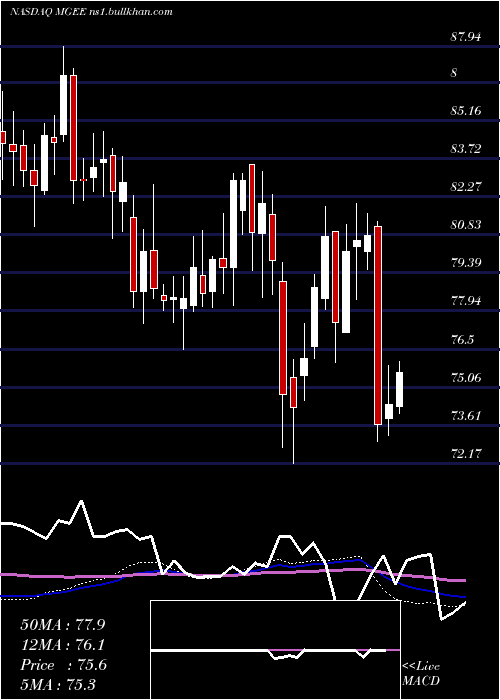
Task: Click the 80.83 price axis label
Action: [466, 224]
